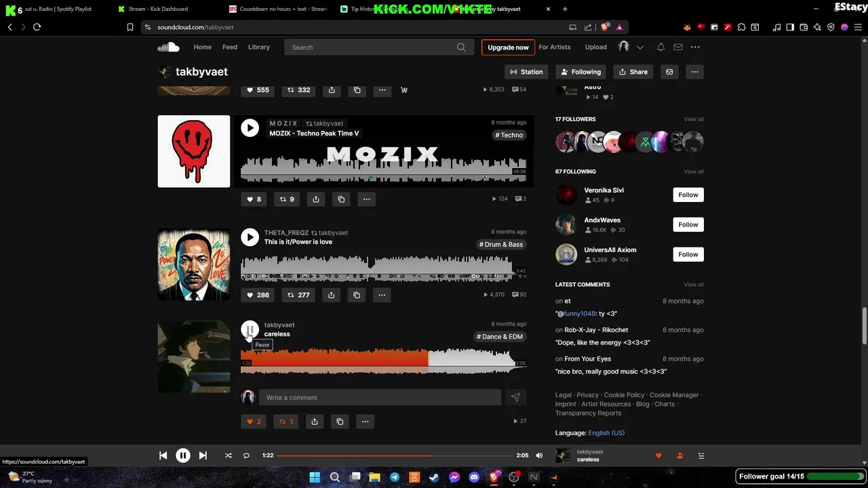Open Library tab
The height and width of the screenshot is (488, 868).
(259, 47)
